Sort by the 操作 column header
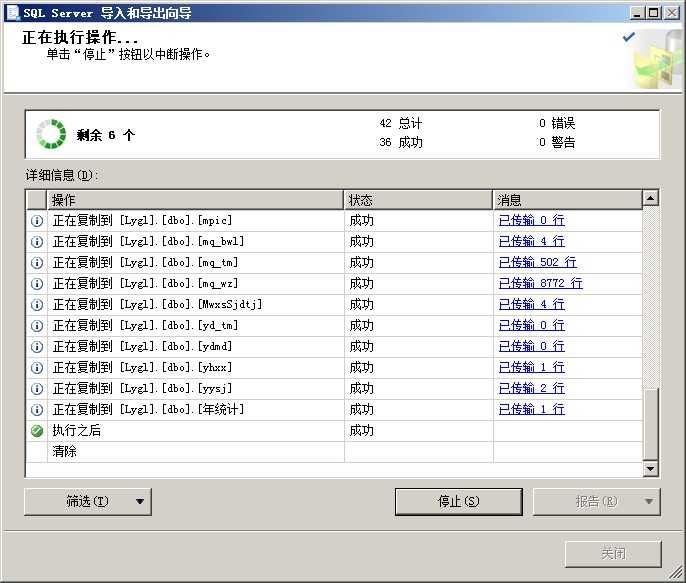 [x=195, y=200]
